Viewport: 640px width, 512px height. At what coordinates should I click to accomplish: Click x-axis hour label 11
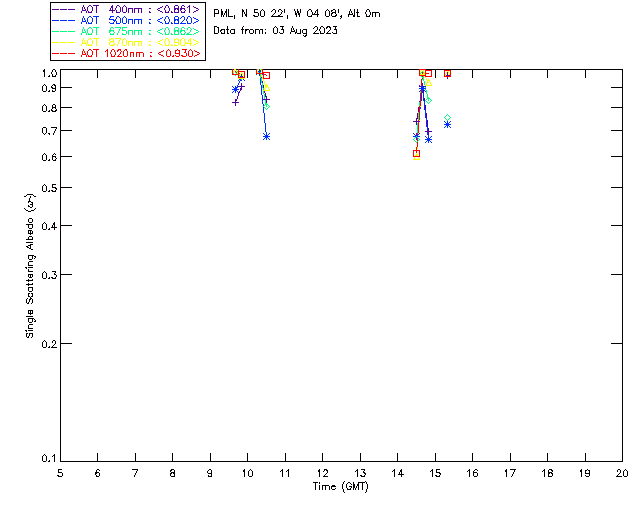(285, 473)
